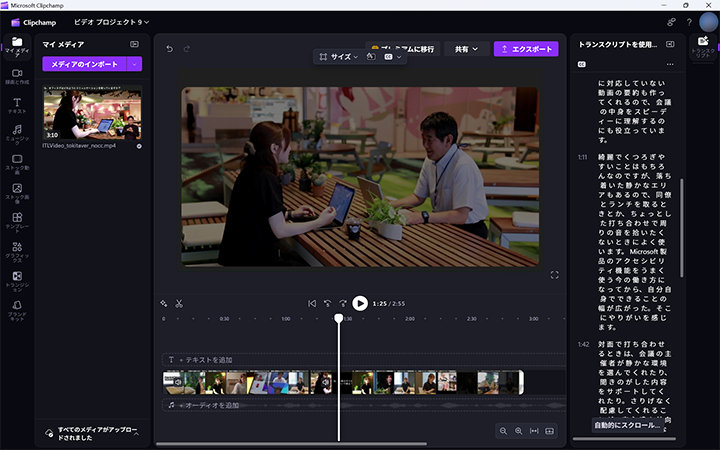Collapse the transcript panel

(670, 44)
